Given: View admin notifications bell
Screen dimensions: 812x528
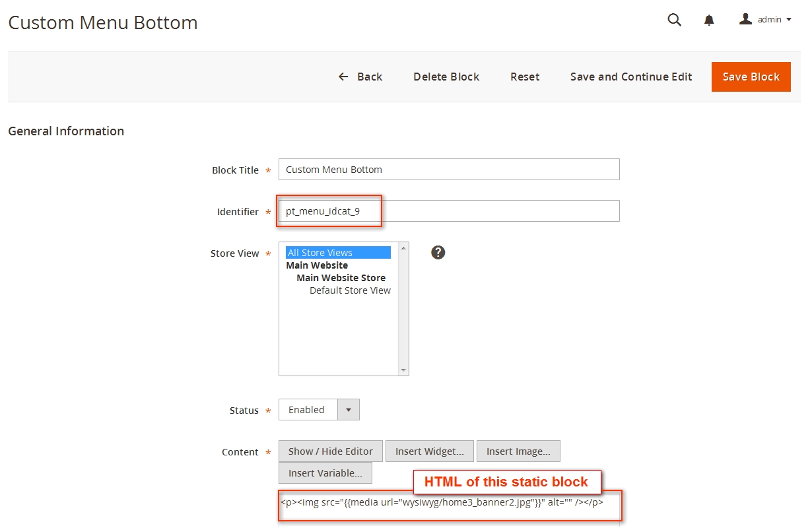Looking at the screenshot, I should [709, 20].
